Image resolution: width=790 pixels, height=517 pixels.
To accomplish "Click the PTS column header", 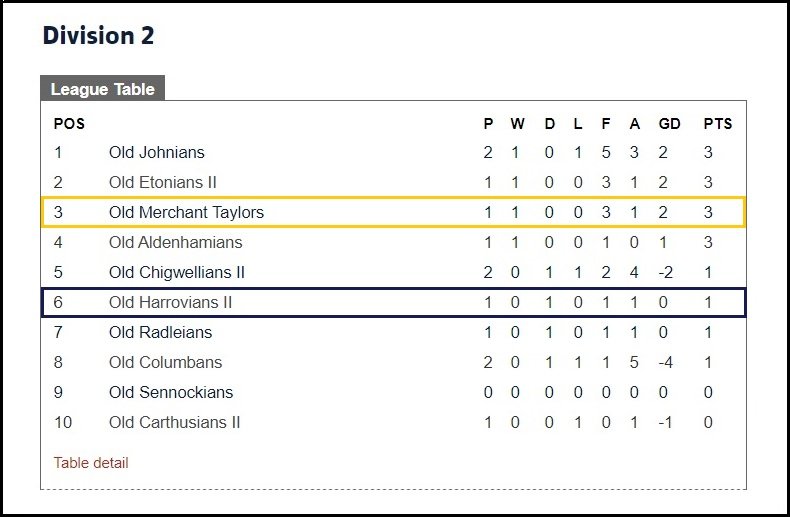I will coord(717,123).
